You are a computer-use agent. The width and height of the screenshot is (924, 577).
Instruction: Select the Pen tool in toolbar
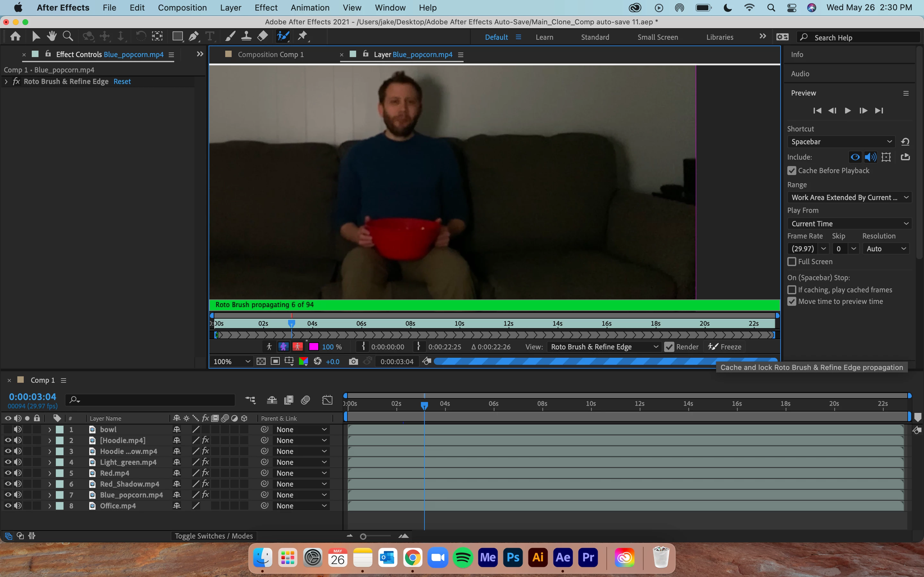tap(193, 37)
